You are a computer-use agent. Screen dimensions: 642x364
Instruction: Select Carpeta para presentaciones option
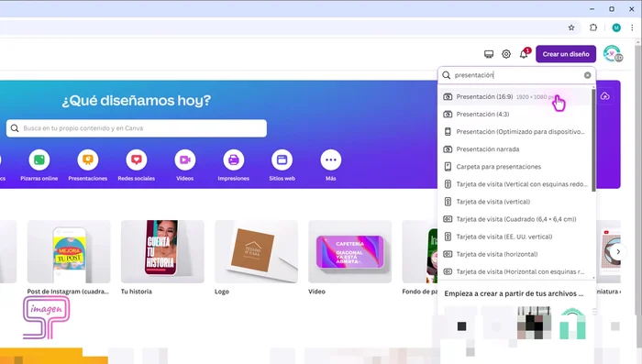tap(515, 167)
